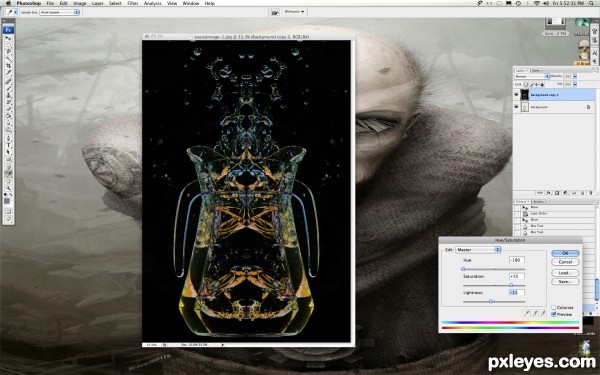
Task: Click the layer style fx icon
Action: point(548,193)
